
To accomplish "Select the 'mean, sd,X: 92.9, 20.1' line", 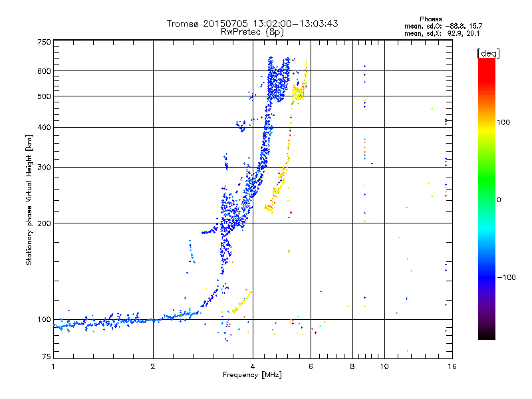I will (442, 33).
